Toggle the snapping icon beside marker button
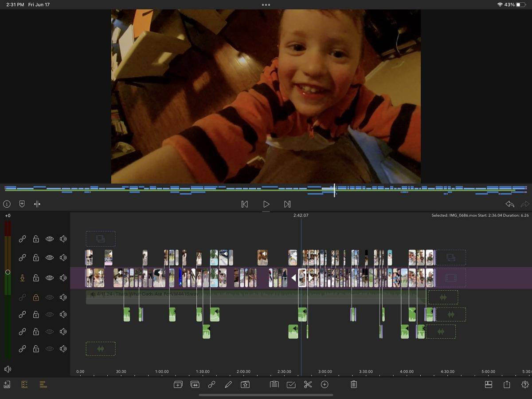This screenshot has height=399, width=532. click(x=37, y=204)
